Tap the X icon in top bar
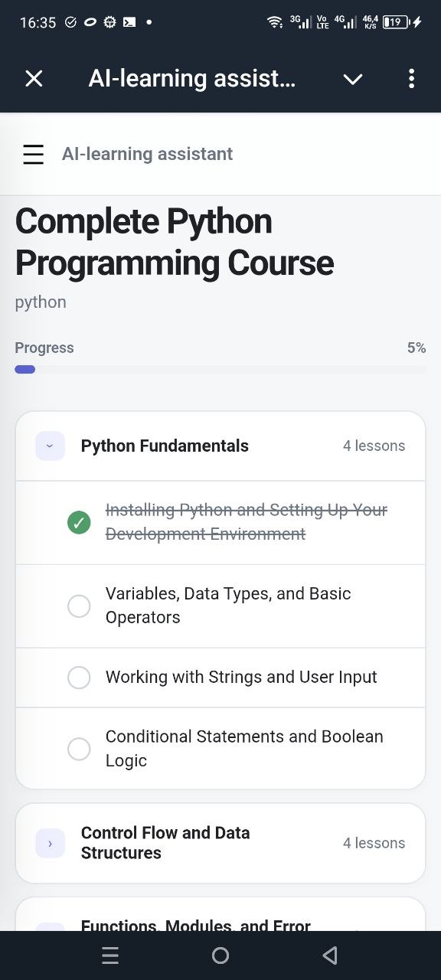This screenshot has height=980, width=441. coord(34,78)
